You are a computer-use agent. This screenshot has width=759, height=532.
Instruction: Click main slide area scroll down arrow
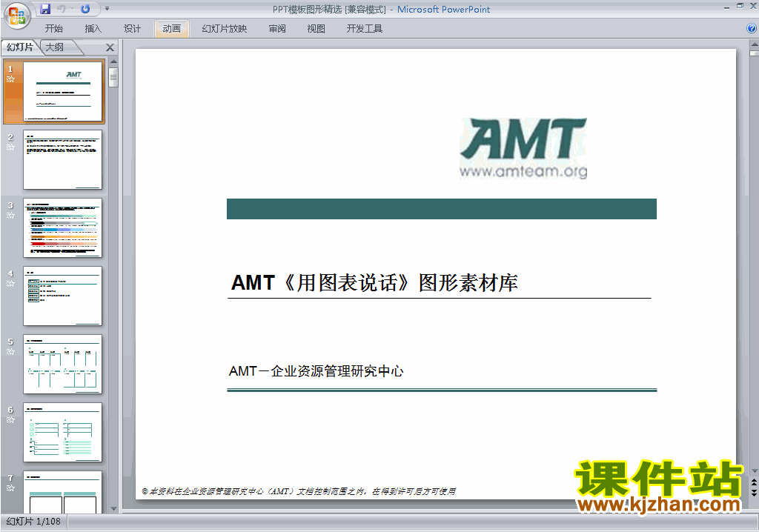pos(754,471)
